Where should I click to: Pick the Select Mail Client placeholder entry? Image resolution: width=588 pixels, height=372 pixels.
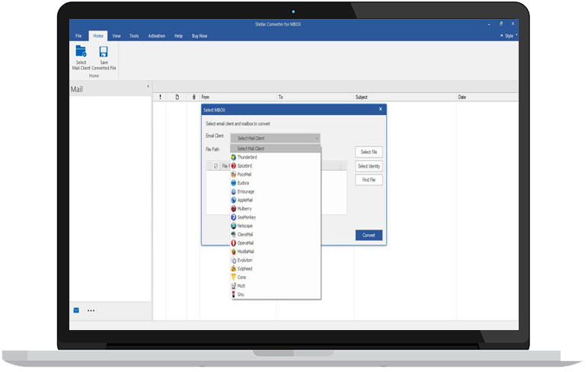[x=276, y=149]
